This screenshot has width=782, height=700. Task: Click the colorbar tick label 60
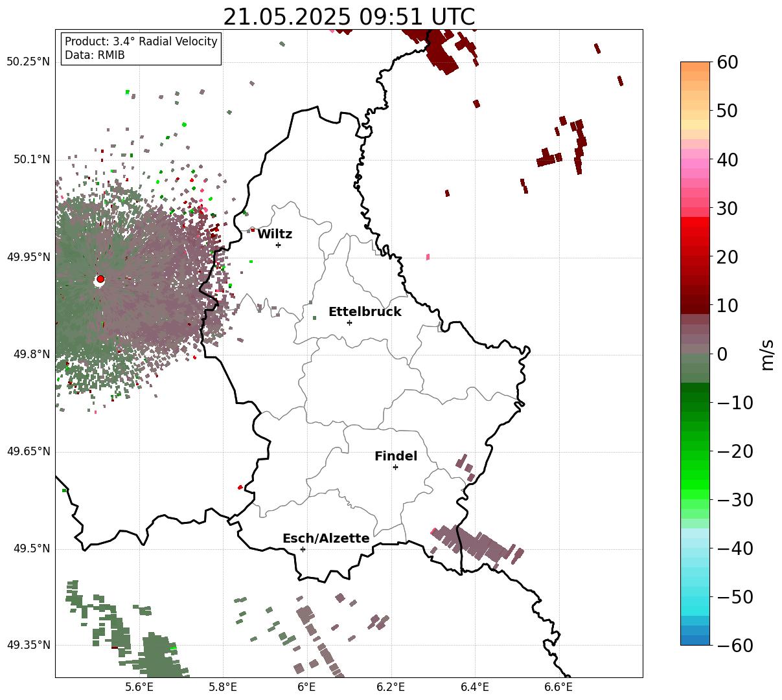727,62
